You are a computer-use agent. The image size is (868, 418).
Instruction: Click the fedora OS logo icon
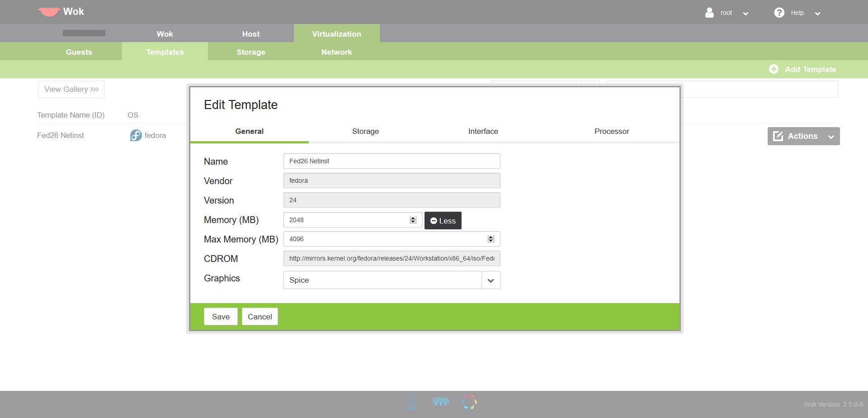coord(136,135)
